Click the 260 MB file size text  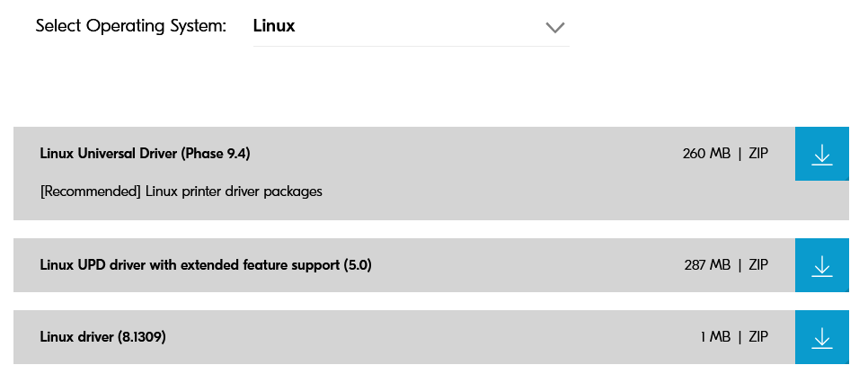[x=706, y=154]
